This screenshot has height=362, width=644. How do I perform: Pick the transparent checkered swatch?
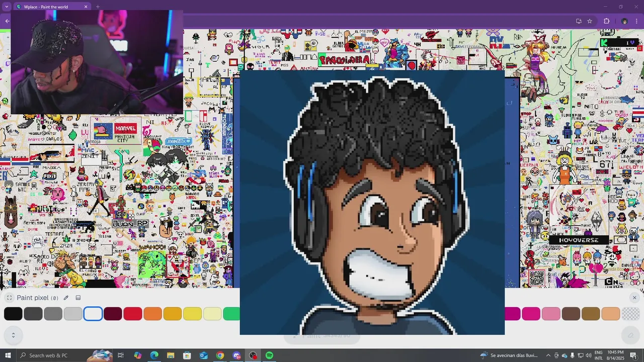point(630,314)
